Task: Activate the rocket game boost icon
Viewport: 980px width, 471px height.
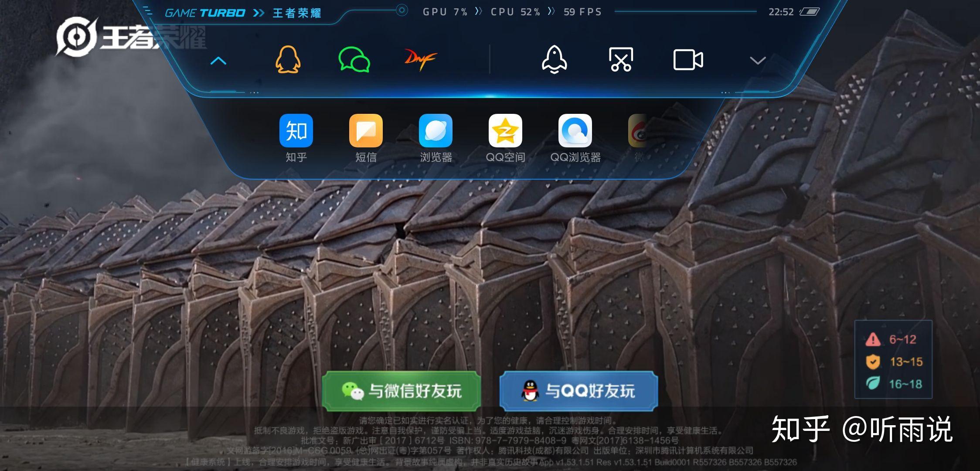Action: tap(555, 59)
